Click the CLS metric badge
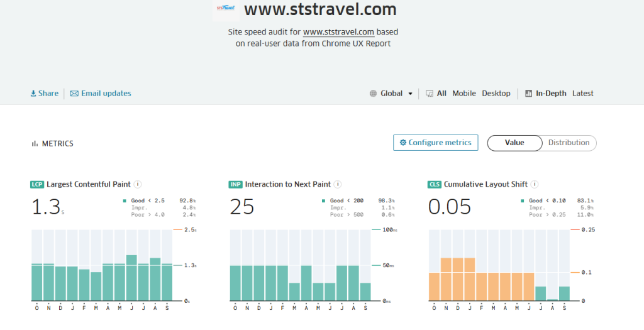The height and width of the screenshot is (330, 644). [435, 185]
